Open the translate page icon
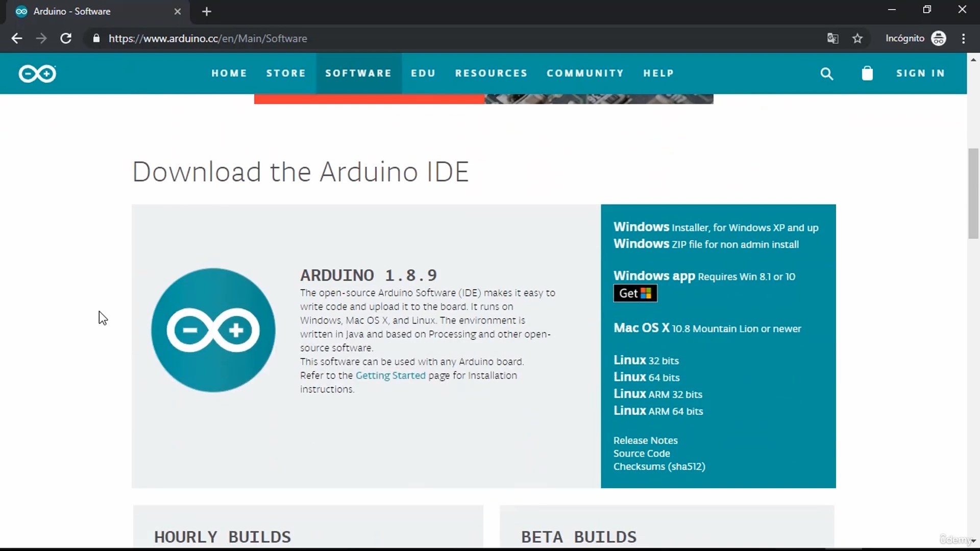980x551 pixels. [832, 38]
